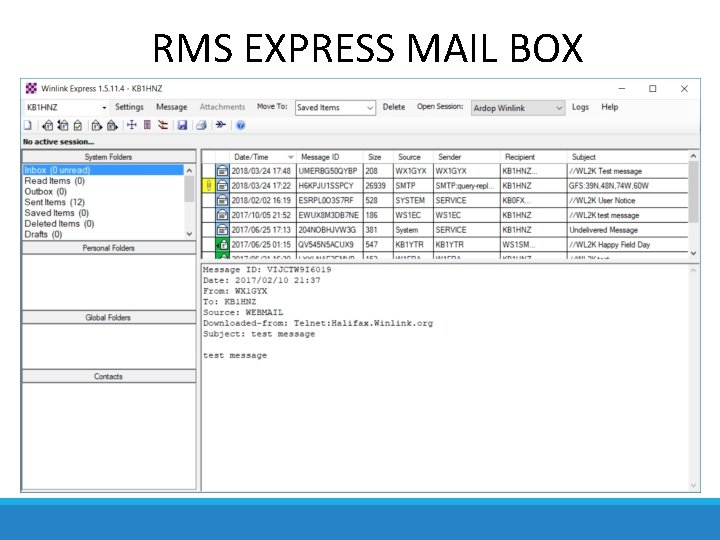Open the Attachments menu
Image resolution: width=720 pixels, height=540 pixels.
(x=222, y=107)
